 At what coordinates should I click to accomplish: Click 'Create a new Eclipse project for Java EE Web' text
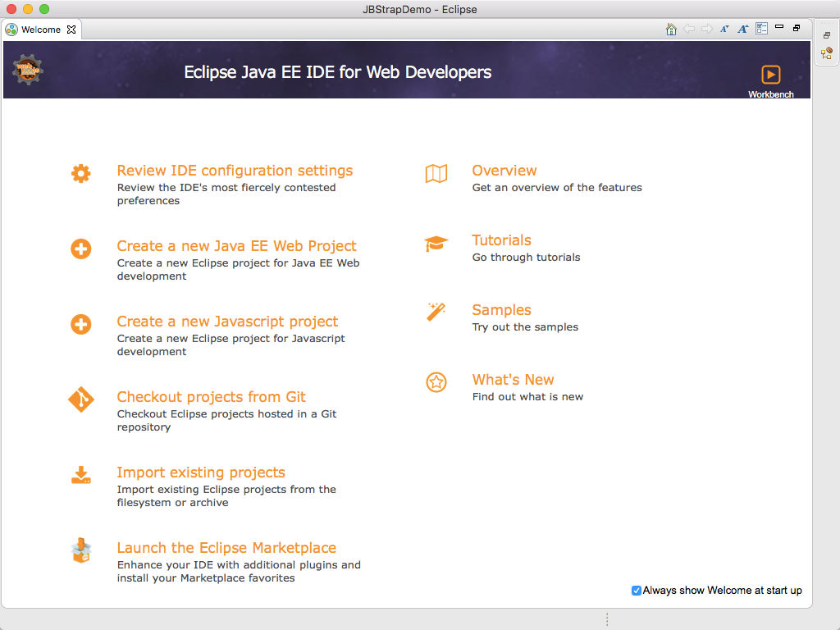pyautogui.click(x=239, y=263)
